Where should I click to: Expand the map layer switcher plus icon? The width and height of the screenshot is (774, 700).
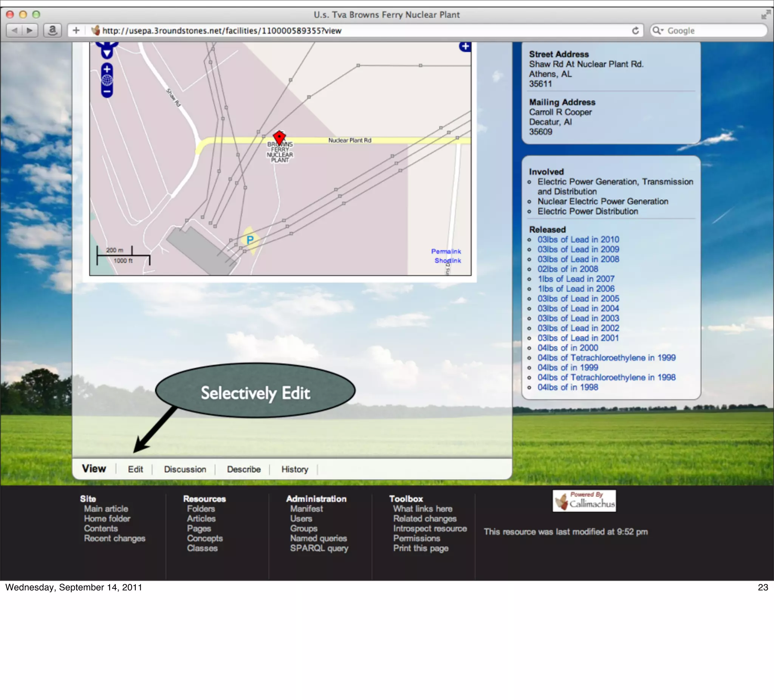tap(465, 46)
